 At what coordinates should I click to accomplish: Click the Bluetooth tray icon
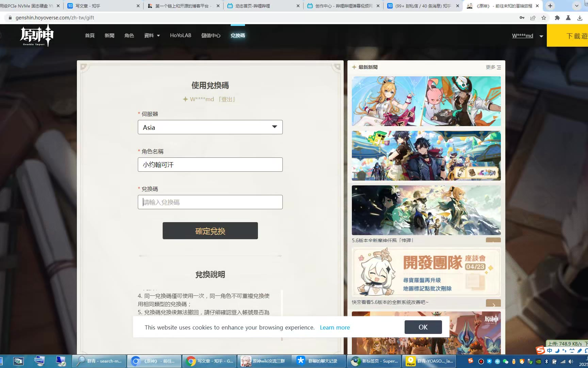coord(546,362)
